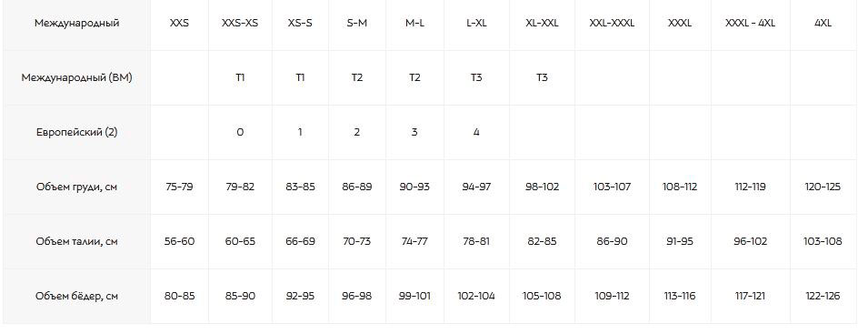Select the Европейский (2) row label
868x334 pixels.
77,132
